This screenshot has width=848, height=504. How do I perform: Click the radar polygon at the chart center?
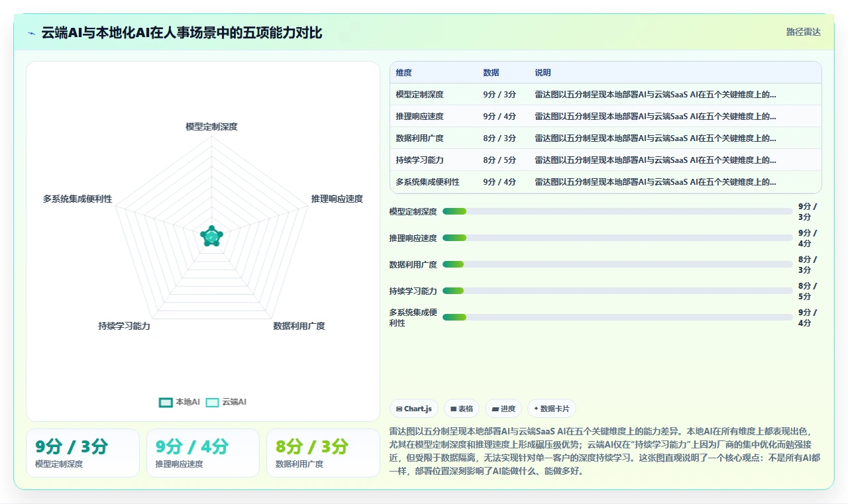point(211,236)
